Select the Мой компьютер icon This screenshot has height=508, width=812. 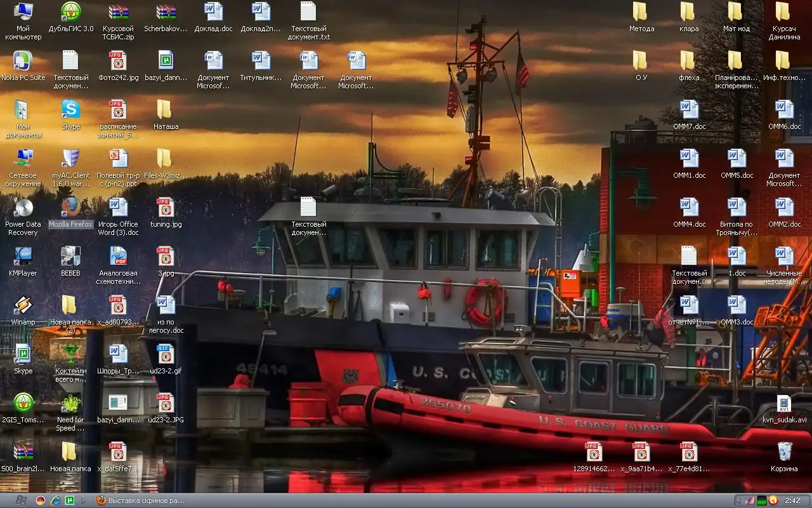click(x=23, y=13)
